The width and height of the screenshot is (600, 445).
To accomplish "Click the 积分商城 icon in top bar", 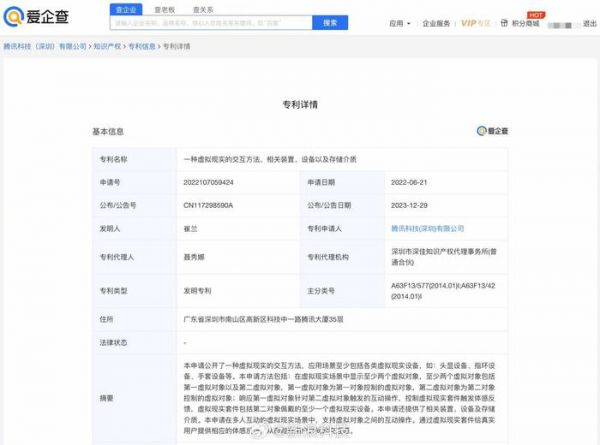I will click(505, 23).
